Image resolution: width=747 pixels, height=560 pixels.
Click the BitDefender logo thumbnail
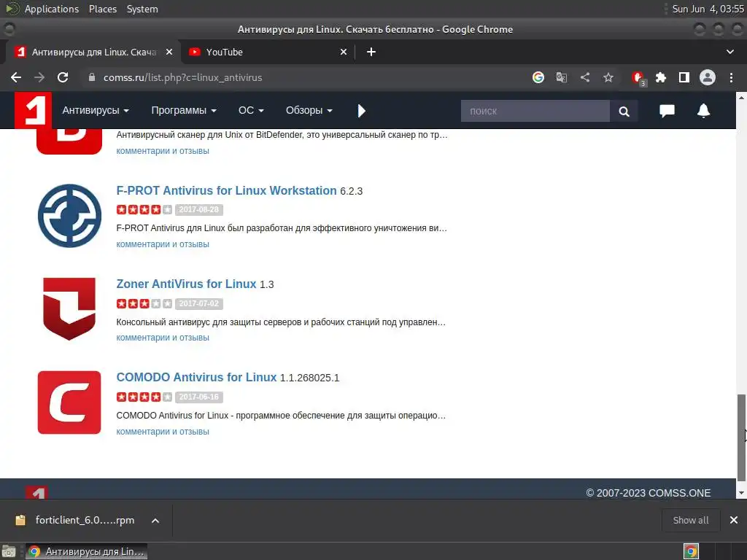coord(69,141)
